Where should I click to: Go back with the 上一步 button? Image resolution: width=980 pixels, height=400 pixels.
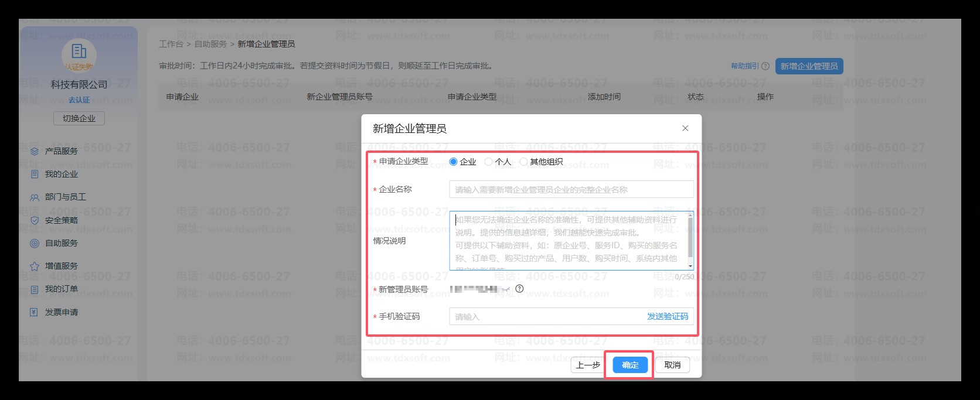coord(588,365)
